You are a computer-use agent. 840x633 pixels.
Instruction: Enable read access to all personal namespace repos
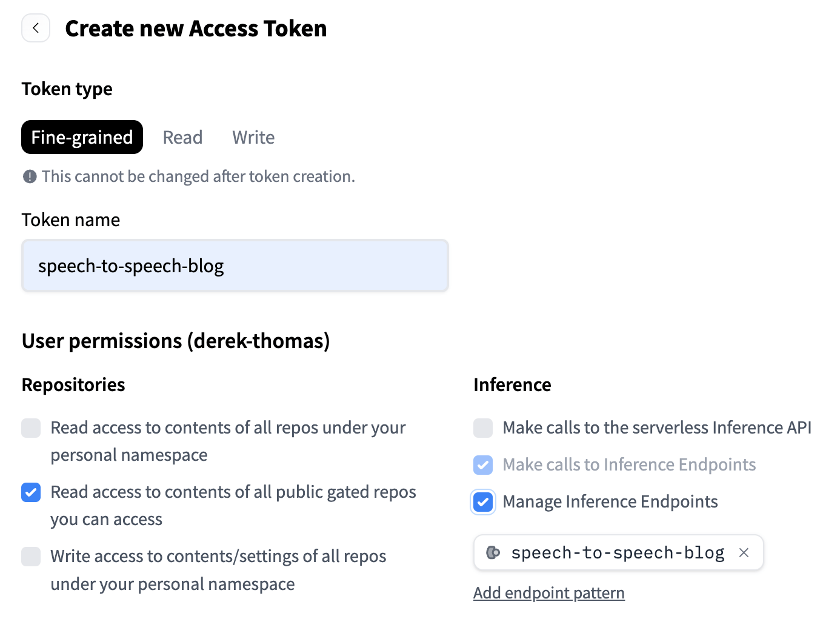tap(31, 428)
